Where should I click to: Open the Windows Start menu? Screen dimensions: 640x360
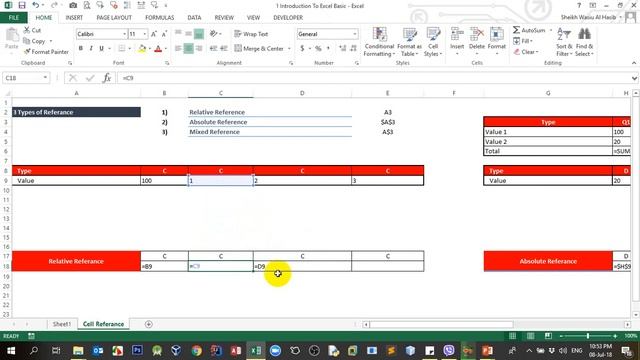click(x=11, y=351)
